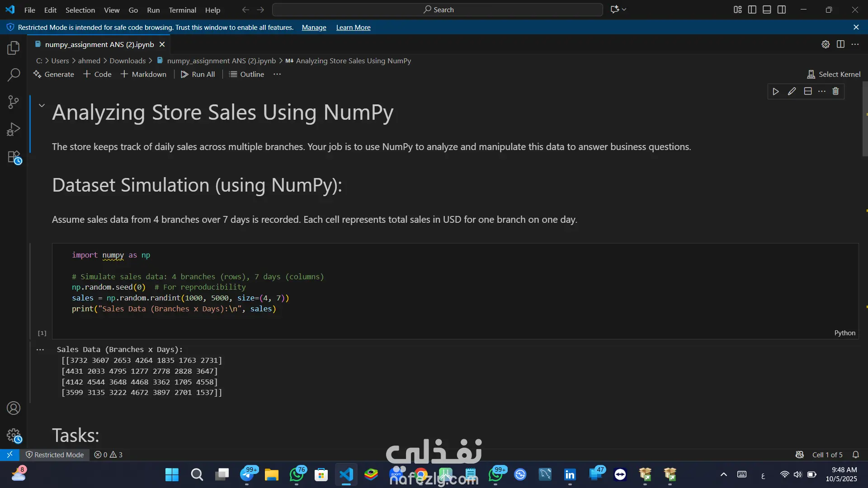868x488 pixels.
Task: Open more notebook toolbar actions ellipsis
Action: point(277,74)
